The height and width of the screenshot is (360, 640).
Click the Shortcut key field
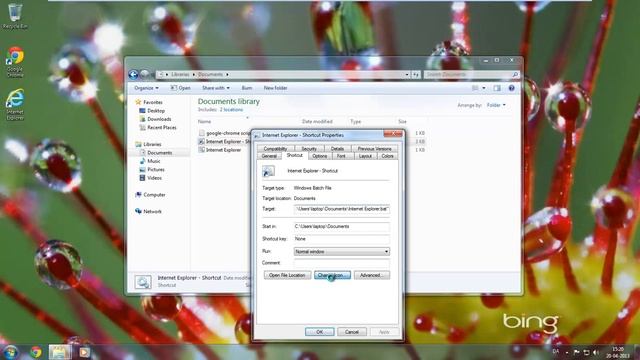coord(341,239)
